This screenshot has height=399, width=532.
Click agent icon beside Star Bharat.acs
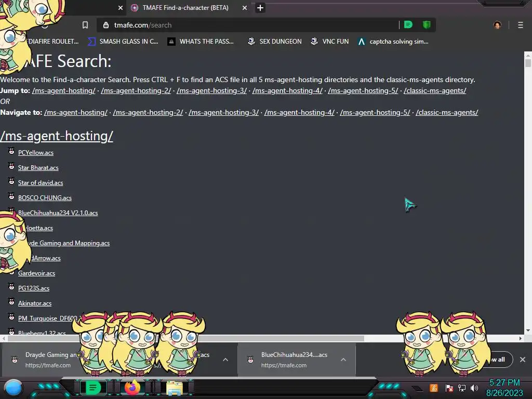(11, 166)
